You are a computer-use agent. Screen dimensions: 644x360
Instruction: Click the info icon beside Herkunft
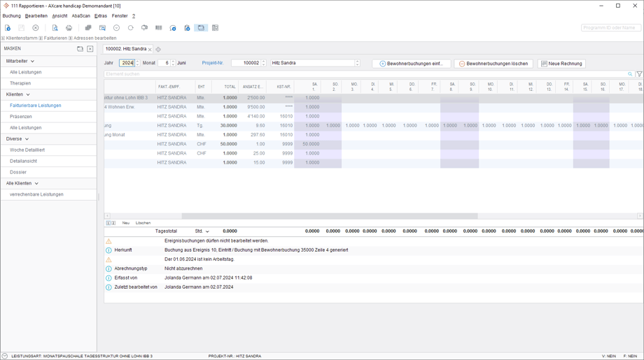(108, 250)
